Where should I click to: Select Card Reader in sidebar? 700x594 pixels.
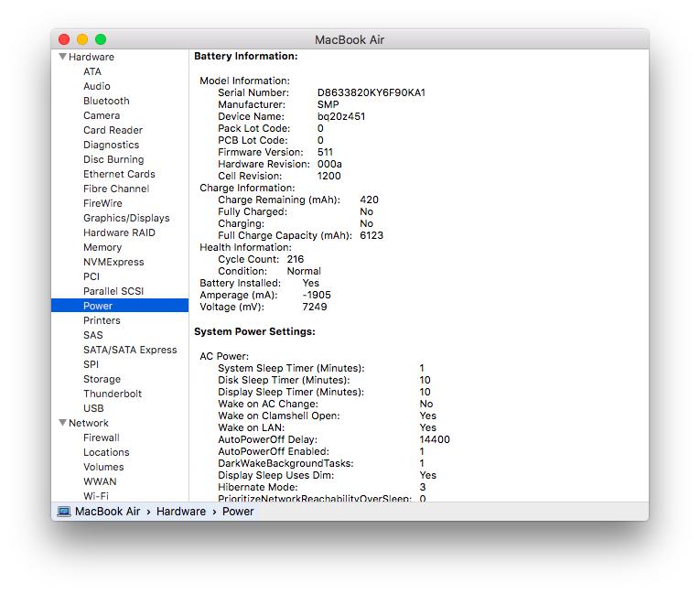tap(113, 130)
